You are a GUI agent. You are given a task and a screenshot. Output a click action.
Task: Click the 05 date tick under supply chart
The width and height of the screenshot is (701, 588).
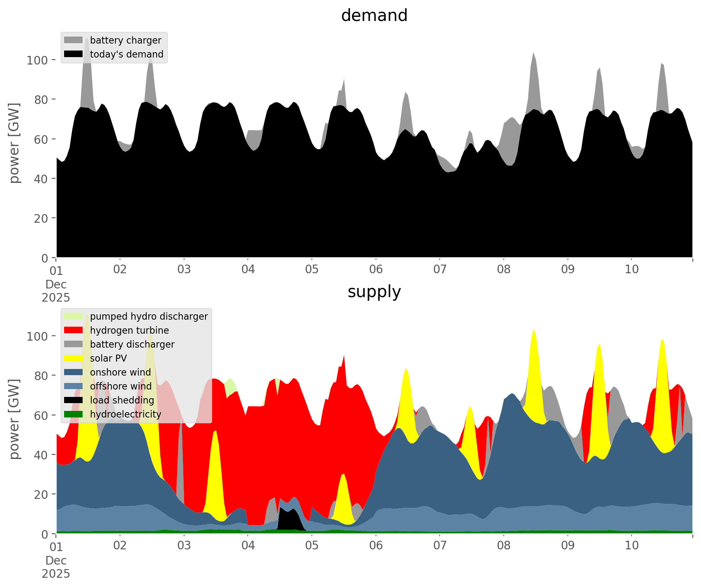click(312, 546)
